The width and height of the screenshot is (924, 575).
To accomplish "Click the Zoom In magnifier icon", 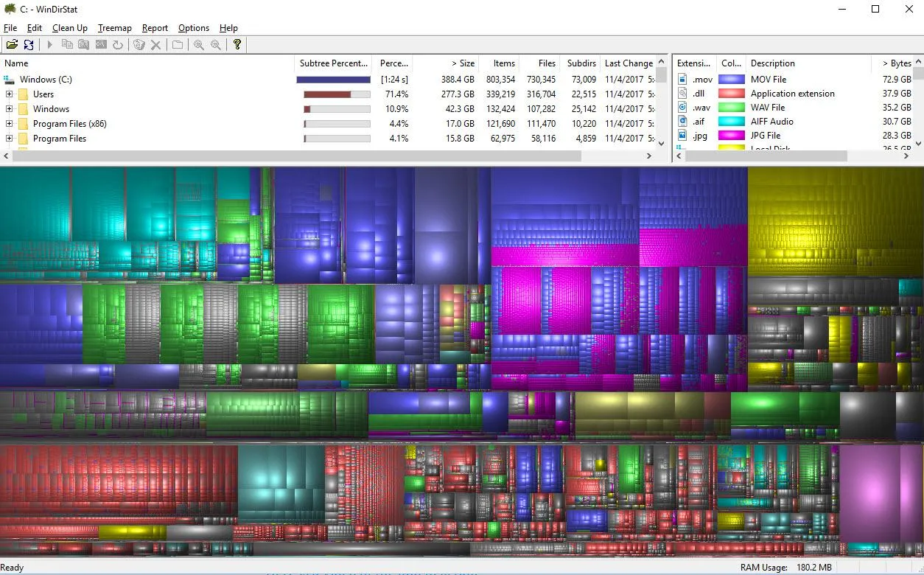I will coord(199,45).
